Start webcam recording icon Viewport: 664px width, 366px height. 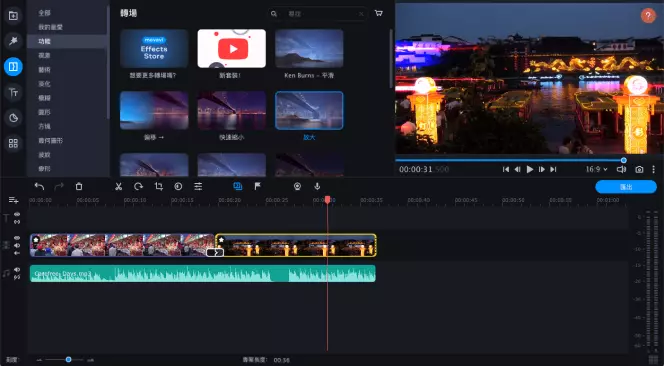point(297,186)
